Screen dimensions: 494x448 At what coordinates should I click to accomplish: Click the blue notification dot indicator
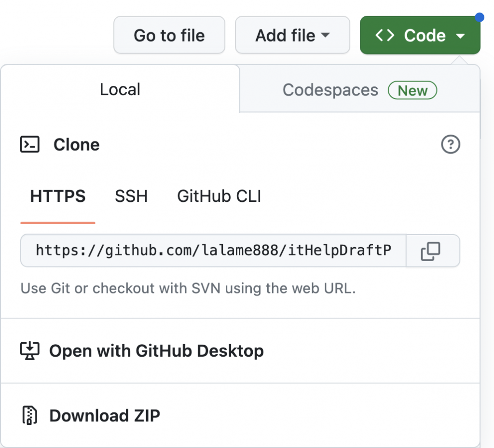[x=479, y=17]
